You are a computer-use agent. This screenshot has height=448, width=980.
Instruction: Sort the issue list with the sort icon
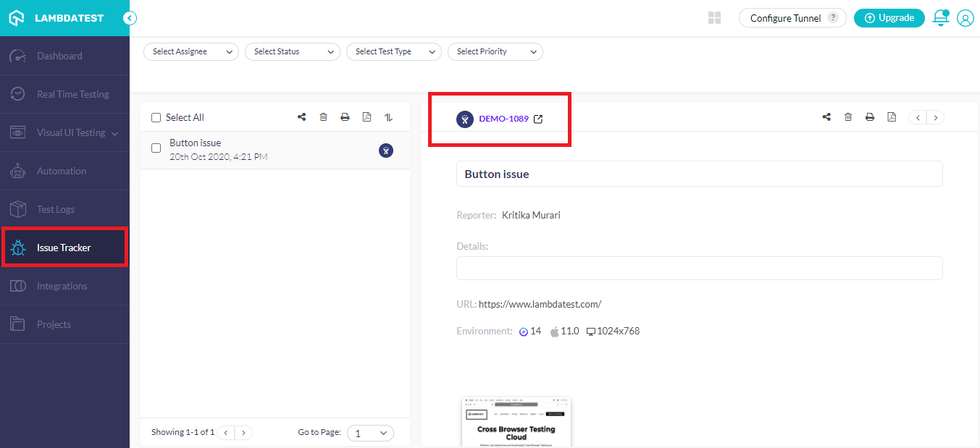coord(388,117)
